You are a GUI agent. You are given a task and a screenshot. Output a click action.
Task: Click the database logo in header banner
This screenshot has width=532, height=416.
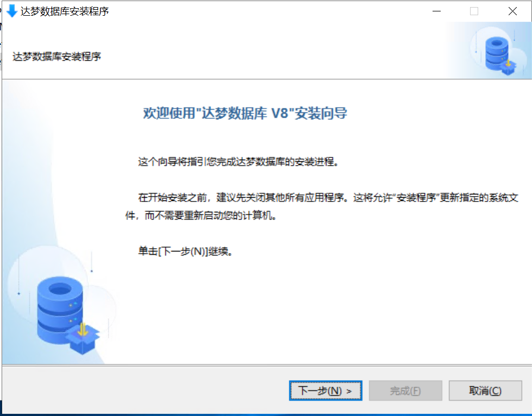point(500,55)
